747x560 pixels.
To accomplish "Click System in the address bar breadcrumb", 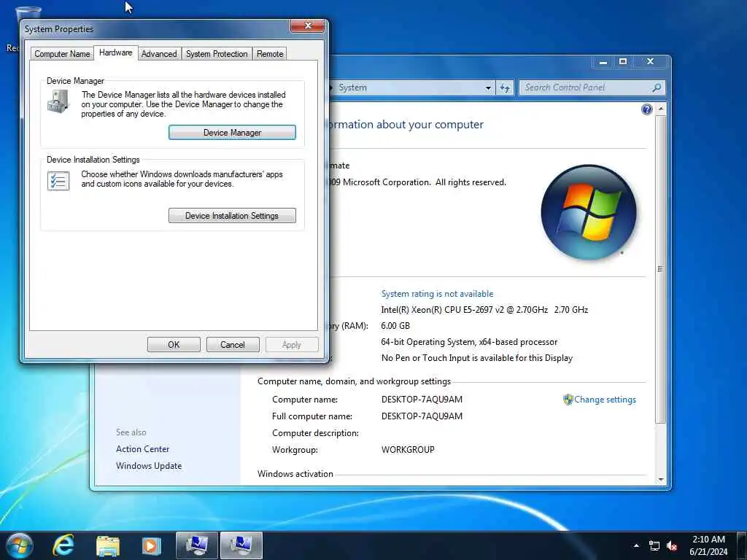I will coord(352,87).
